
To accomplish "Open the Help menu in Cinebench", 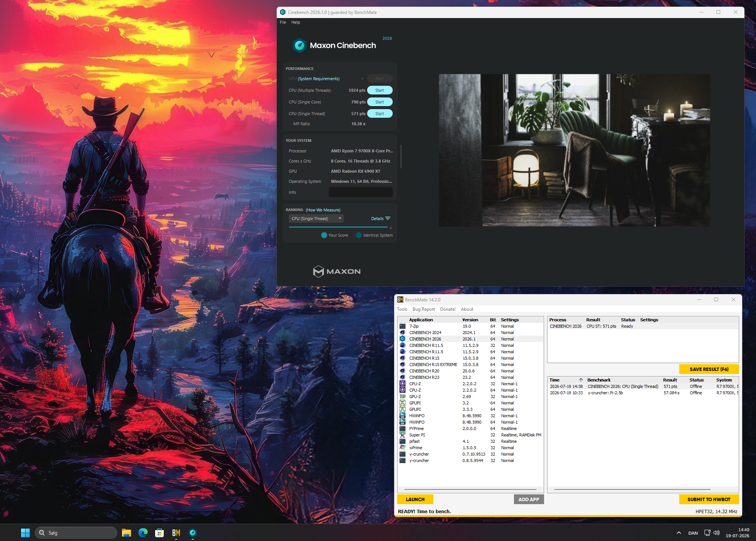I will (296, 22).
